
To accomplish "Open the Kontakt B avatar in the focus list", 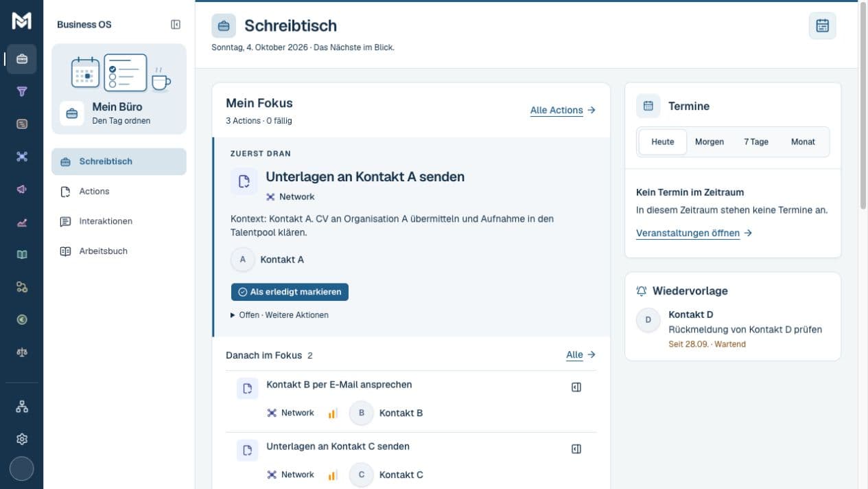I will click(362, 413).
